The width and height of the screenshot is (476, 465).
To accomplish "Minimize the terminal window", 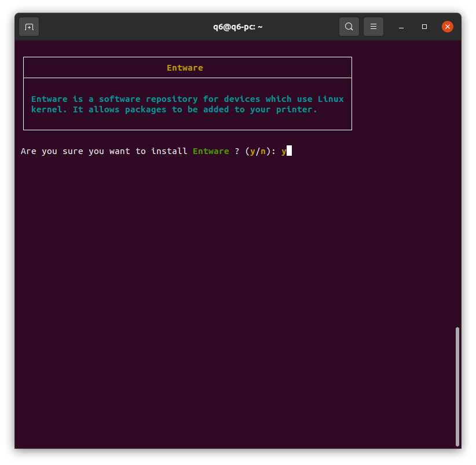I will click(x=401, y=27).
